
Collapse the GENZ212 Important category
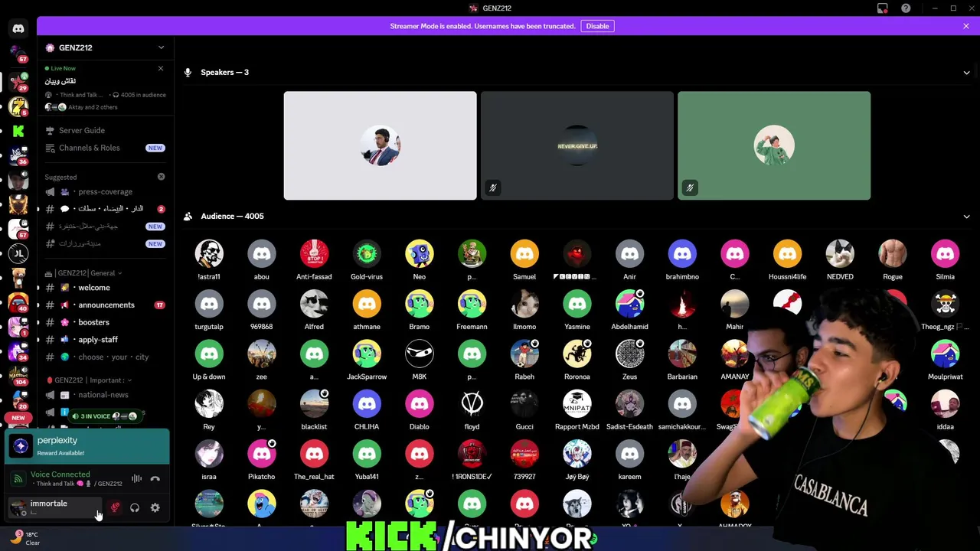coord(90,380)
